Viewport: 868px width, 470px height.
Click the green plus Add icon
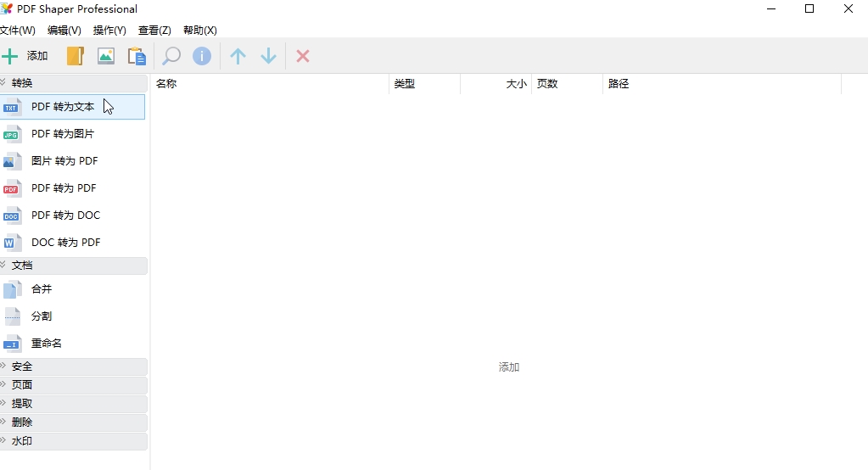click(x=9, y=56)
